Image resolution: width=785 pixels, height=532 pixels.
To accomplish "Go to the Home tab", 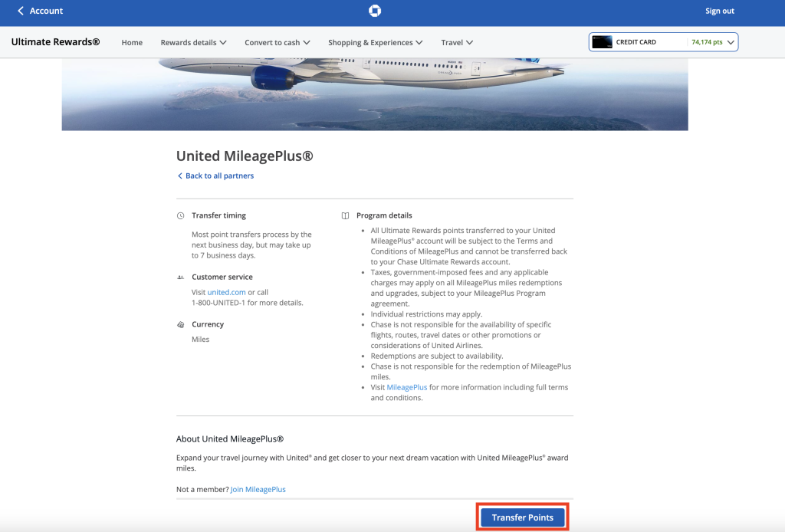I will pos(132,42).
